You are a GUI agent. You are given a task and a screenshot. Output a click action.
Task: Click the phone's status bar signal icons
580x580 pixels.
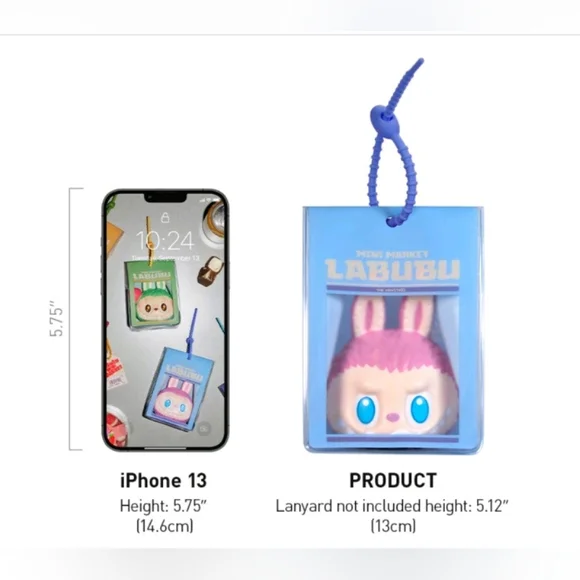tap(210, 200)
